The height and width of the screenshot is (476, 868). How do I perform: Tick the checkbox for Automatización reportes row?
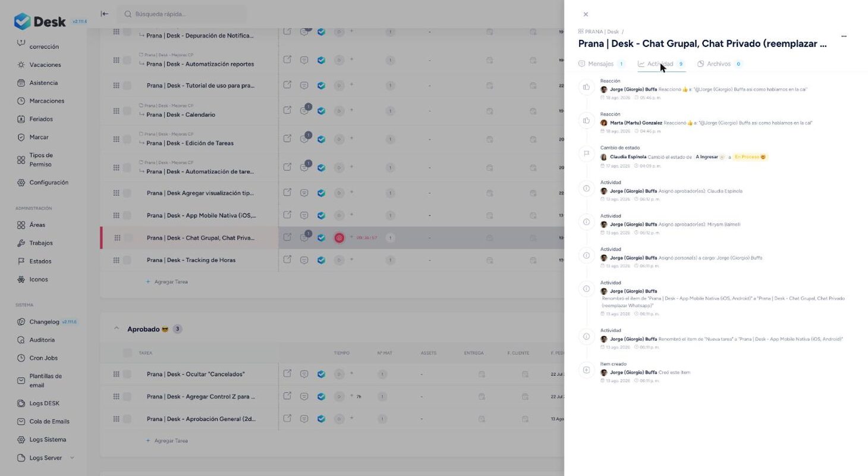(127, 60)
